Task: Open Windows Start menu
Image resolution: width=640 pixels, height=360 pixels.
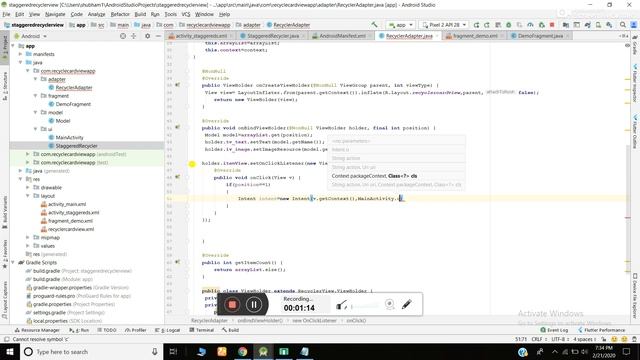Action: point(10,351)
